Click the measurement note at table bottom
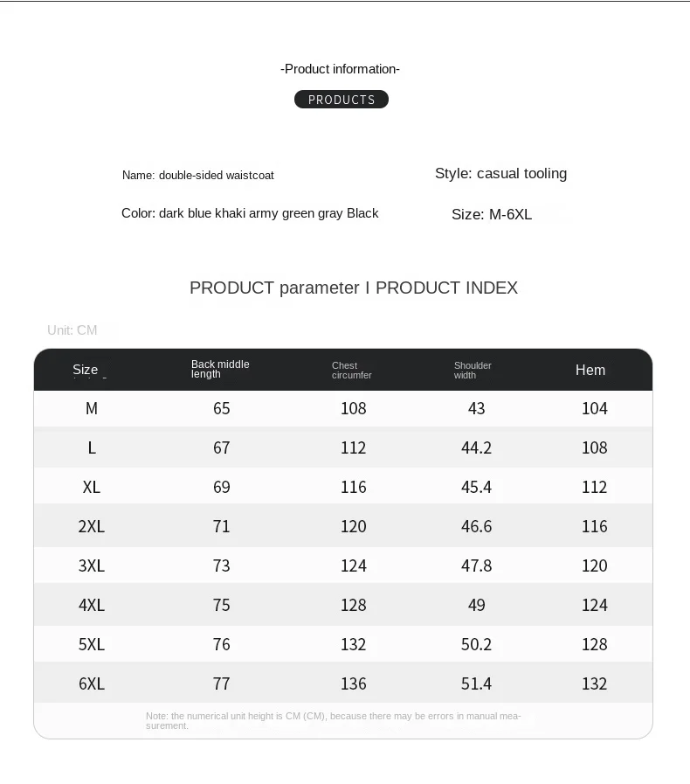Screen dimensions: 690x784 click(x=334, y=720)
